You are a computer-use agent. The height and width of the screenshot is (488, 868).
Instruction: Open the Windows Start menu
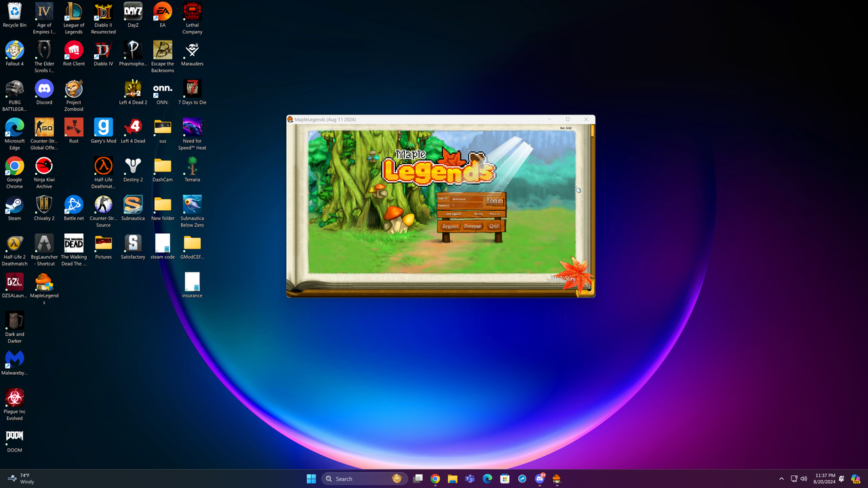pos(311,479)
